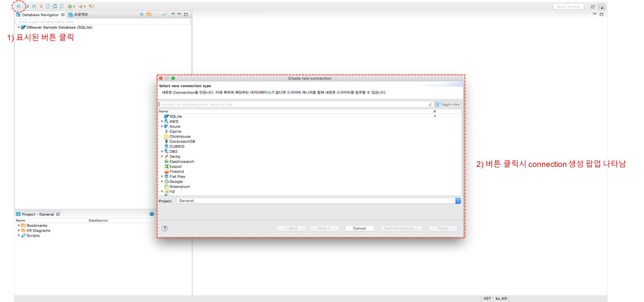Screen dimensions: 644x302
Task: Select Elasticsearch in the driver list
Action: click(x=182, y=162)
